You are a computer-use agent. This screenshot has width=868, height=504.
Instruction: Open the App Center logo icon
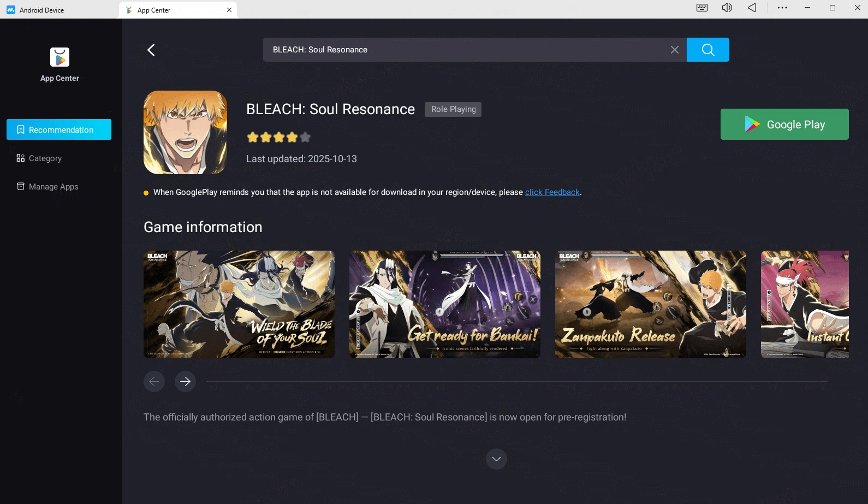point(60,57)
